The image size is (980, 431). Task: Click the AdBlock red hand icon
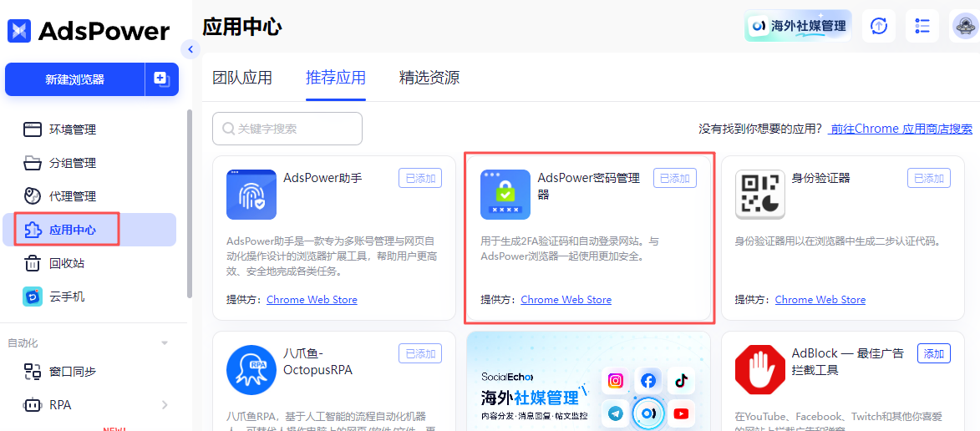pyautogui.click(x=760, y=370)
